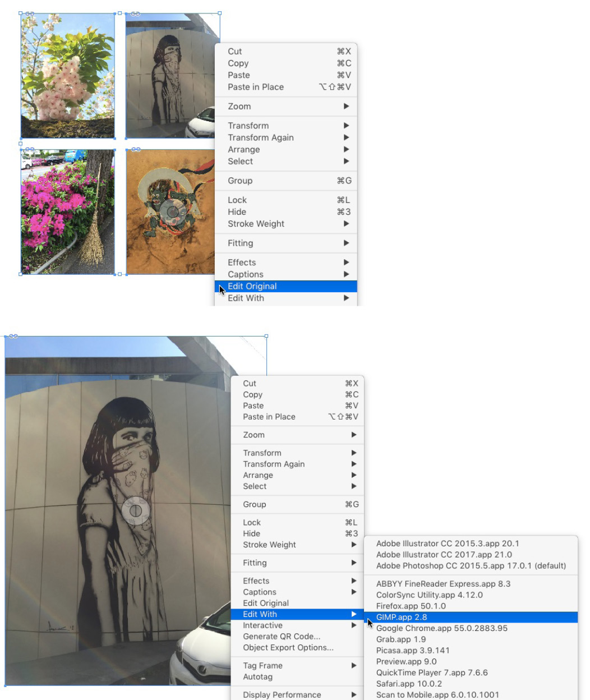Edit with ABBYY FineReader Express.app 8.3
This screenshot has height=700, width=590.
pos(471,583)
